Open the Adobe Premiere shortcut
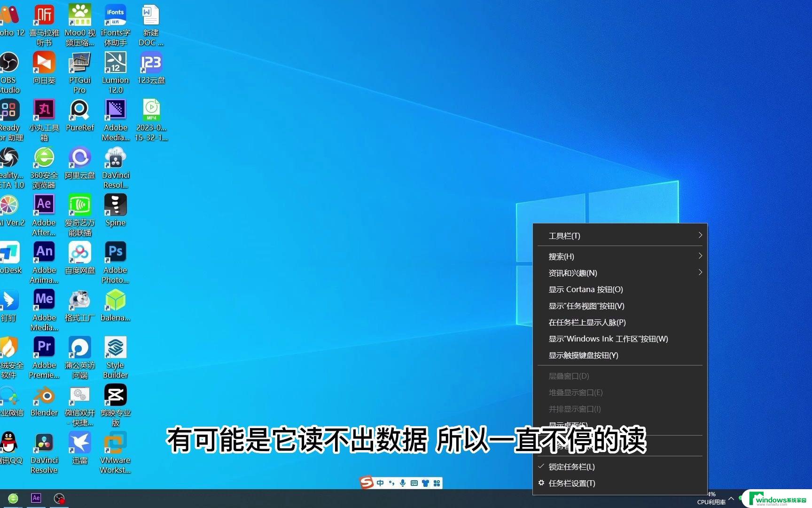This screenshot has height=508, width=812. 44,358
